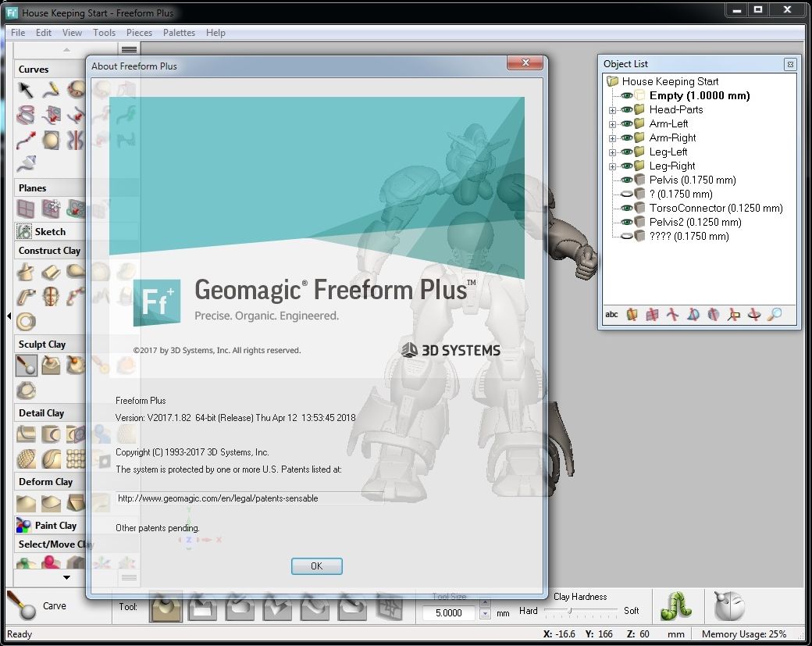
Task: Open the View menu
Action: pos(72,33)
